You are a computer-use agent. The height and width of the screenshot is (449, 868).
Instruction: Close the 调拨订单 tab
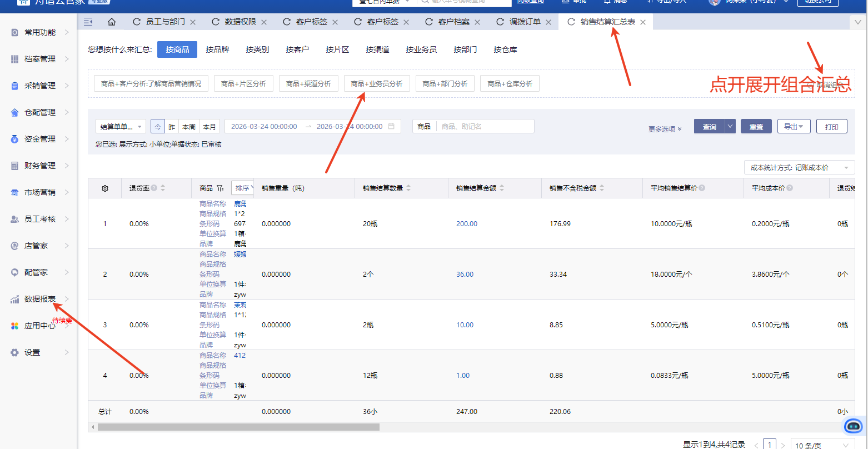point(548,22)
